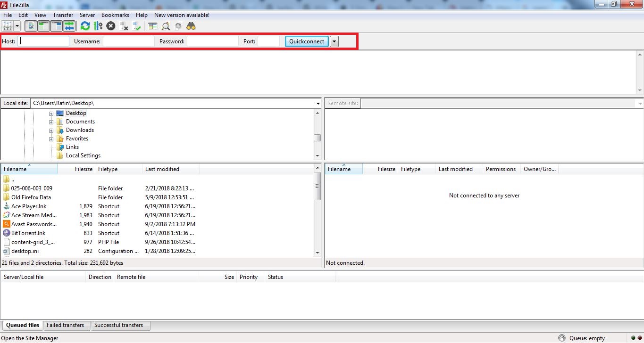
Task: Click speed limit gauge icon in status bar
Action: 562,338
